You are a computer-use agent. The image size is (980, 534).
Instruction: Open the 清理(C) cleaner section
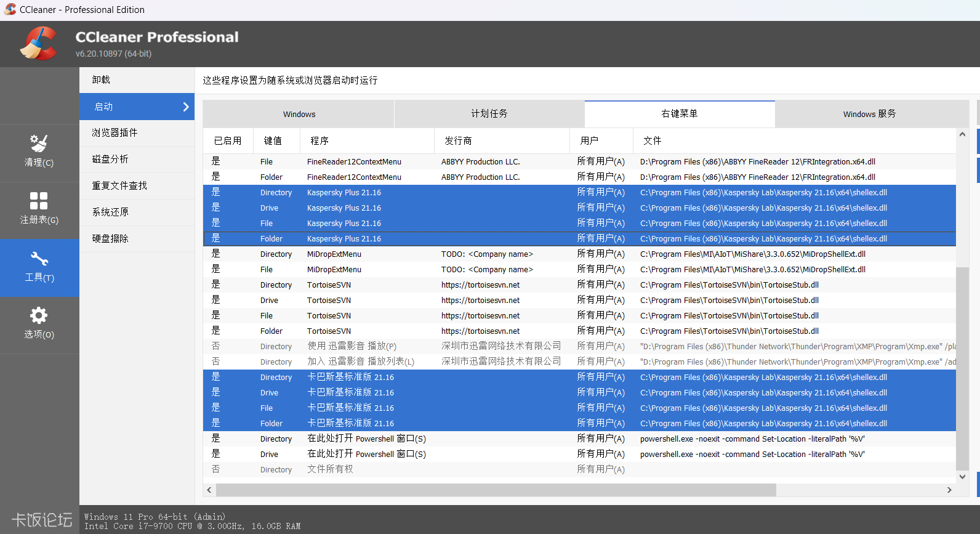click(x=39, y=153)
